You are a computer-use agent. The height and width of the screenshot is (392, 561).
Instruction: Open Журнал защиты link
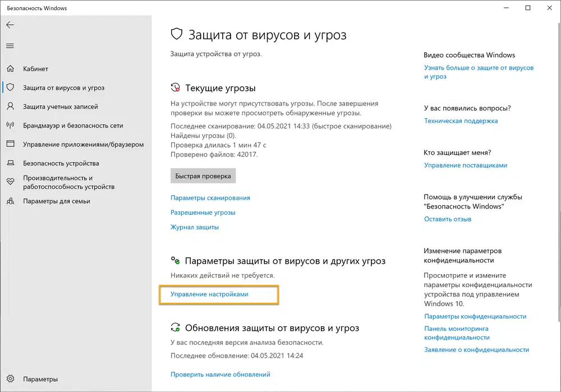click(195, 227)
